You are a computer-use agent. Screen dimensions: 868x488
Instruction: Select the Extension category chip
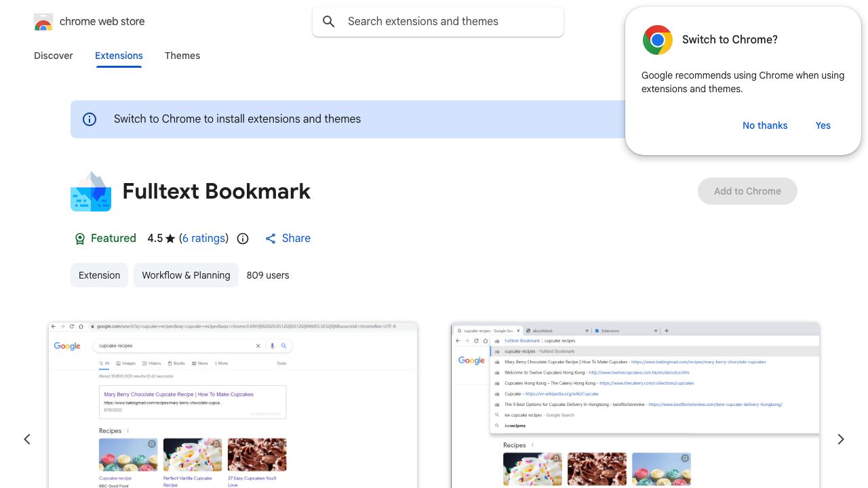point(99,275)
